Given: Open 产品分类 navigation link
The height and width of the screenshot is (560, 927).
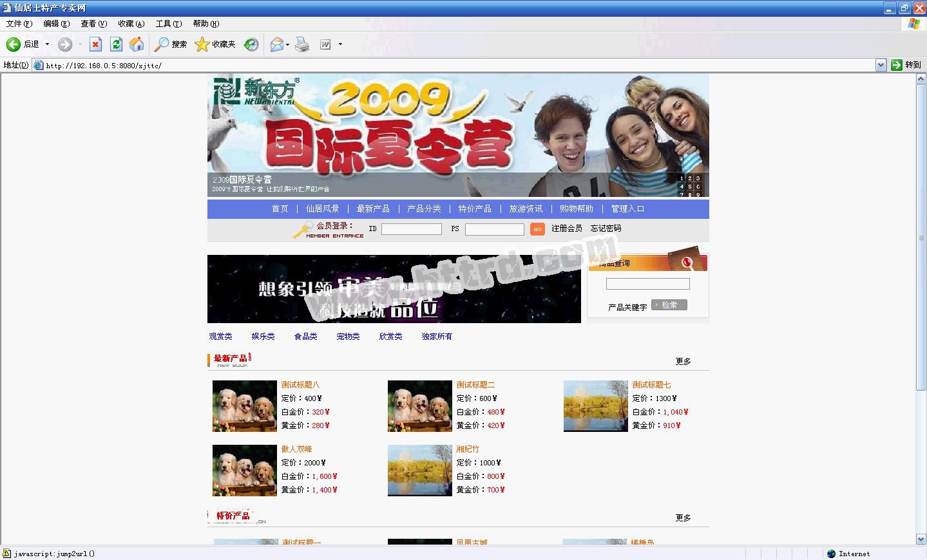Looking at the screenshot, I should pos(424,209).
